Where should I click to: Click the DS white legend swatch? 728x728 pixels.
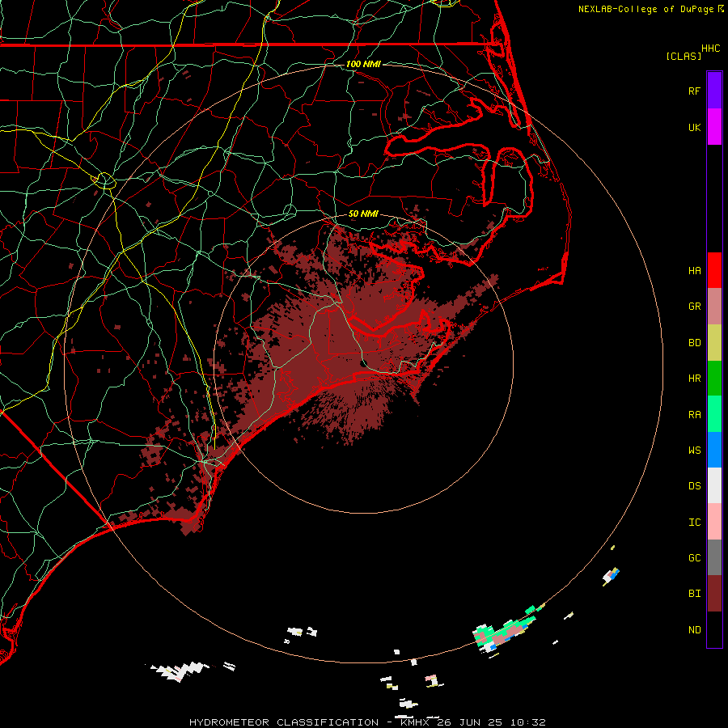click(x=714, y=485)
